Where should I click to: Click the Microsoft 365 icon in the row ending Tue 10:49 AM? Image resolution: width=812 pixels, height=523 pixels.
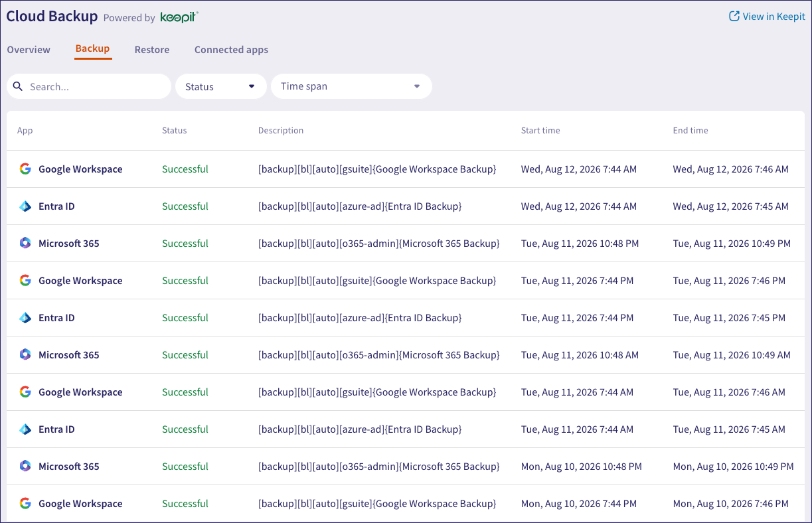coord(25,355)
